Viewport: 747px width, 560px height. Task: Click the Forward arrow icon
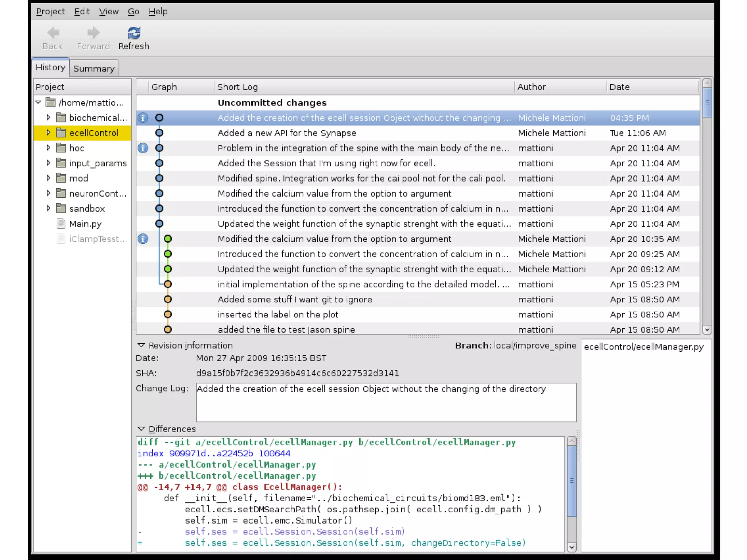pos(93,33)
